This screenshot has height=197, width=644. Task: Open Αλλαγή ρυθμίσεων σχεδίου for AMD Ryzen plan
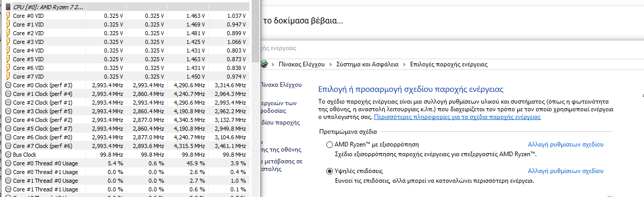click(566, 144)
